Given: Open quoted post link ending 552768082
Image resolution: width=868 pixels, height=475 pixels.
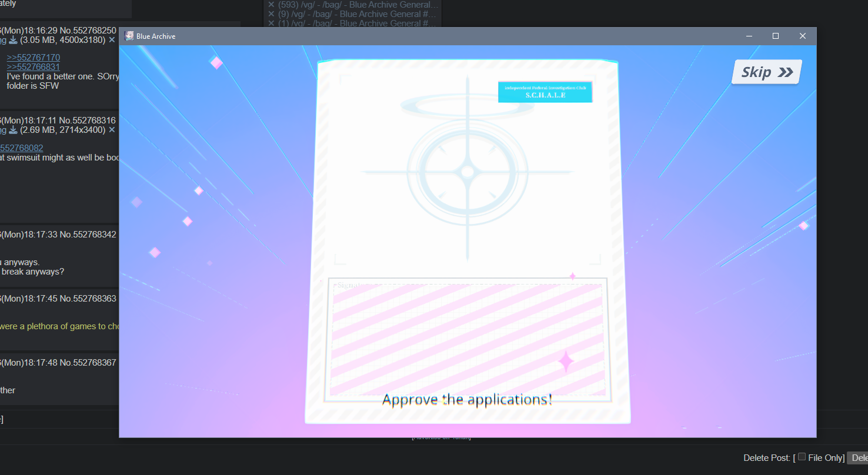Looking at the screenshot, I should pos(22,148).
